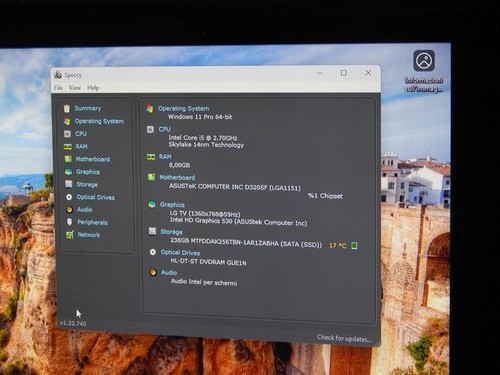This screenshot has height=375, width=500.
Task: Open the RAM icon in sidebar
Action: [x=68, y=146]
